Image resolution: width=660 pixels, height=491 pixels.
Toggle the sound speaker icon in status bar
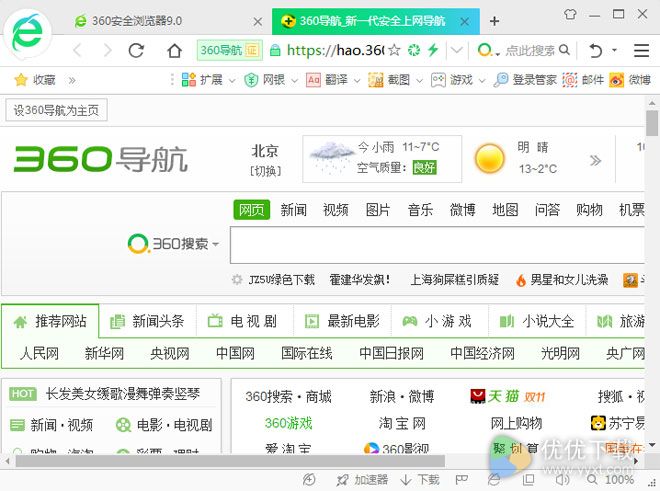click(562, 480)
